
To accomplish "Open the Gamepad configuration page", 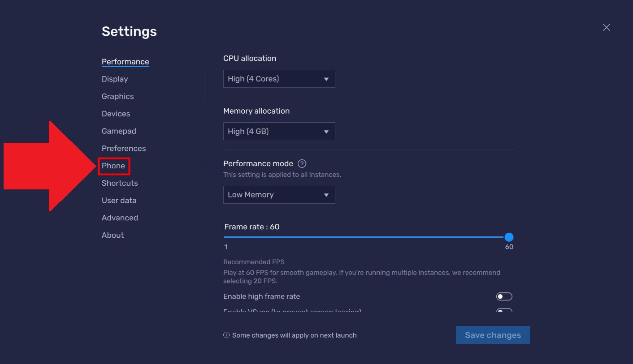I will 119,131.
